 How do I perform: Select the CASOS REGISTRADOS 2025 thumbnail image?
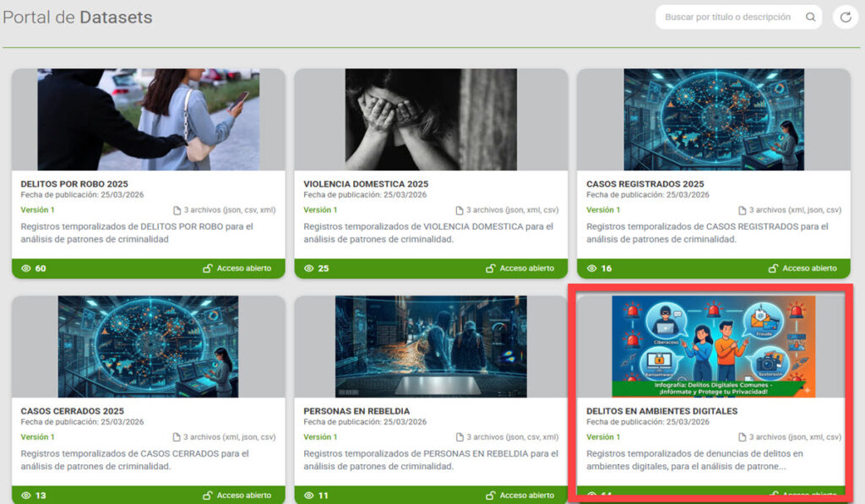tap(713, 120)
